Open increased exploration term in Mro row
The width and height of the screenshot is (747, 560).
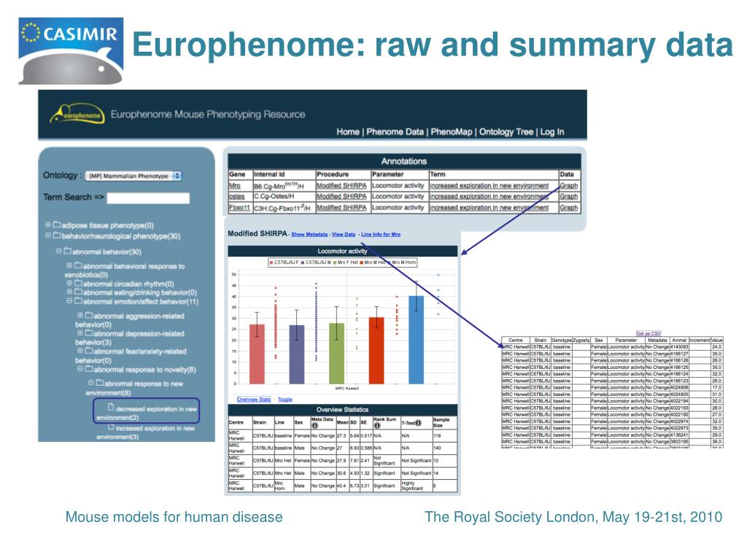pyautogui.click(x=489, y=186)
